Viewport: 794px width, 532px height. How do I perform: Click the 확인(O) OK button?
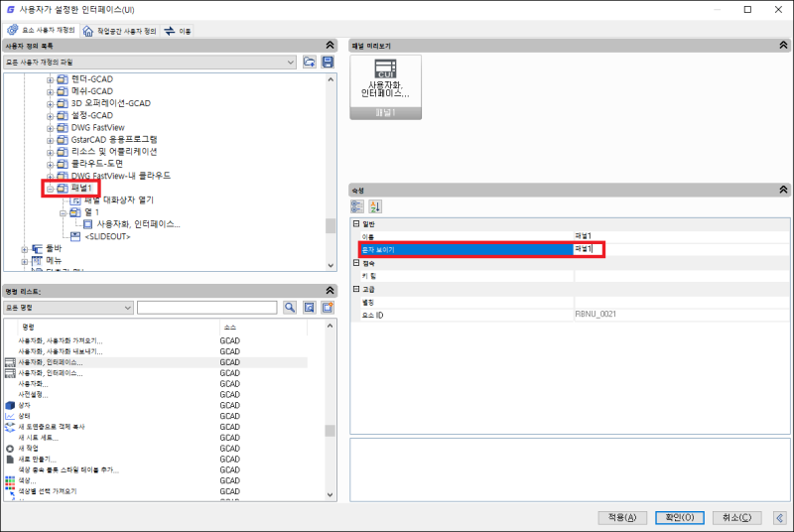coord(680,518)
